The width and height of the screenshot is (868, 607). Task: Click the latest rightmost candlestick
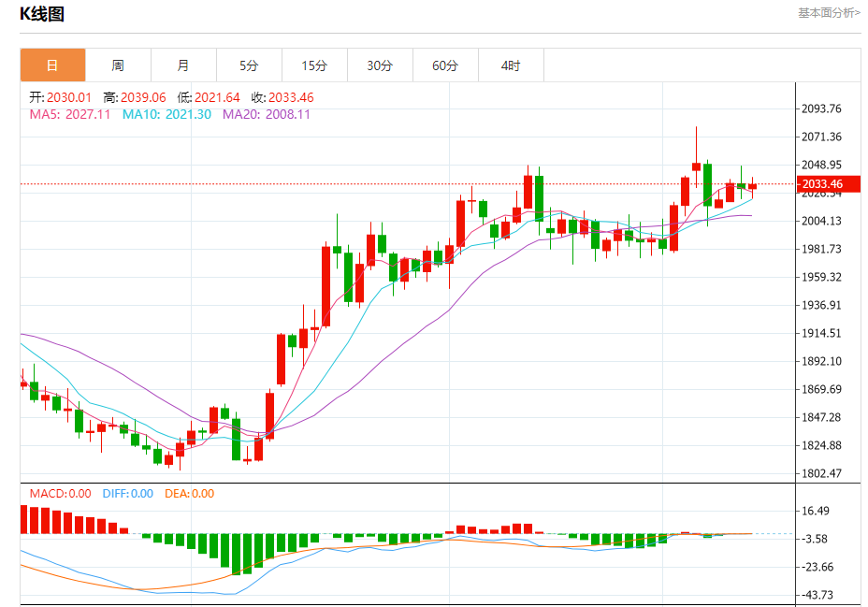point(752,187)
